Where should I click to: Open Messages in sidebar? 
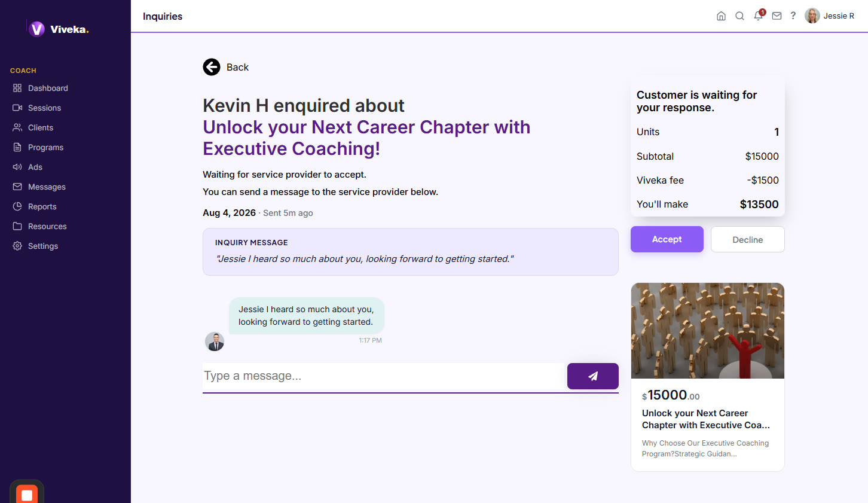click(47, 187)
